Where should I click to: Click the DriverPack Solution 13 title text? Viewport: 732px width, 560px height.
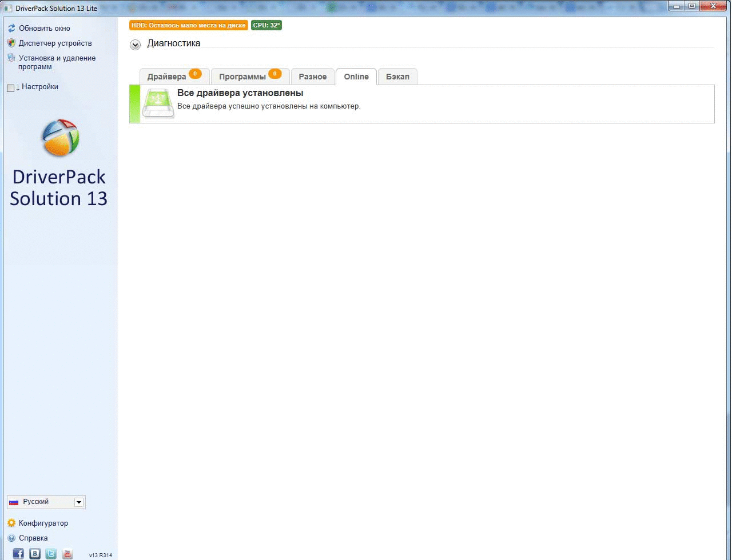pyautogui.click(x=58, y=187)
